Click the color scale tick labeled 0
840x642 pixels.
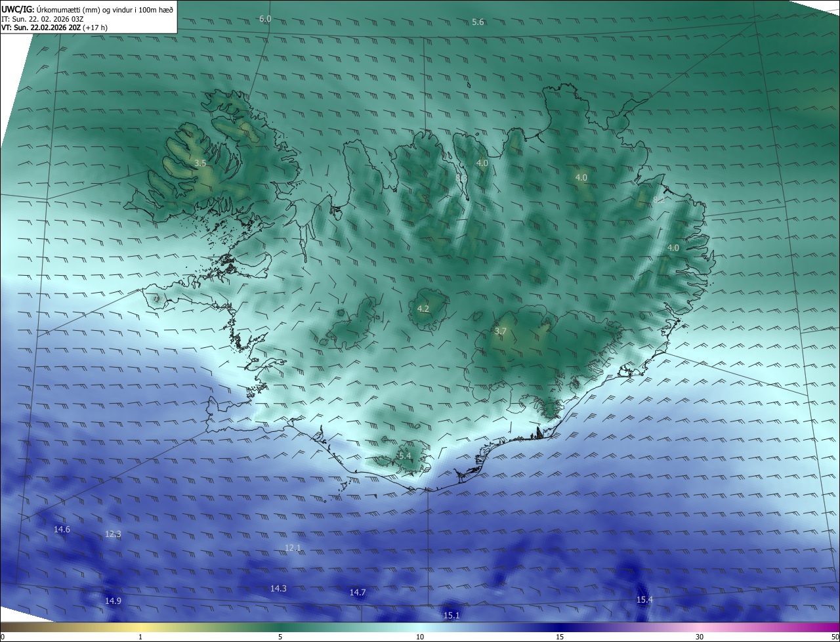coord(3,637)
